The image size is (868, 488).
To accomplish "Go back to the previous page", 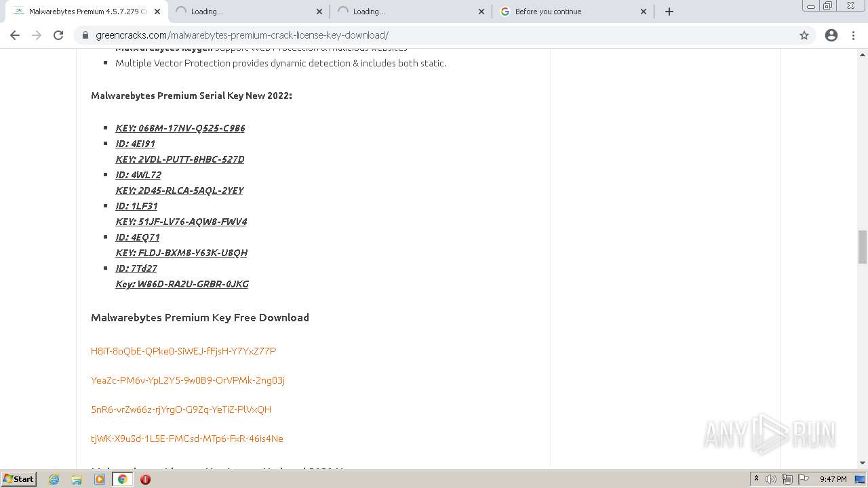I will point(15,35).
